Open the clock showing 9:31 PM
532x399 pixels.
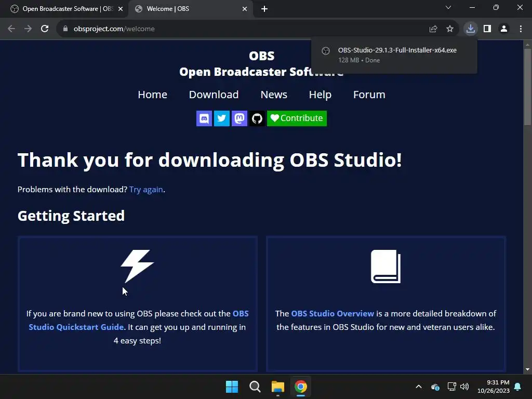494,387
